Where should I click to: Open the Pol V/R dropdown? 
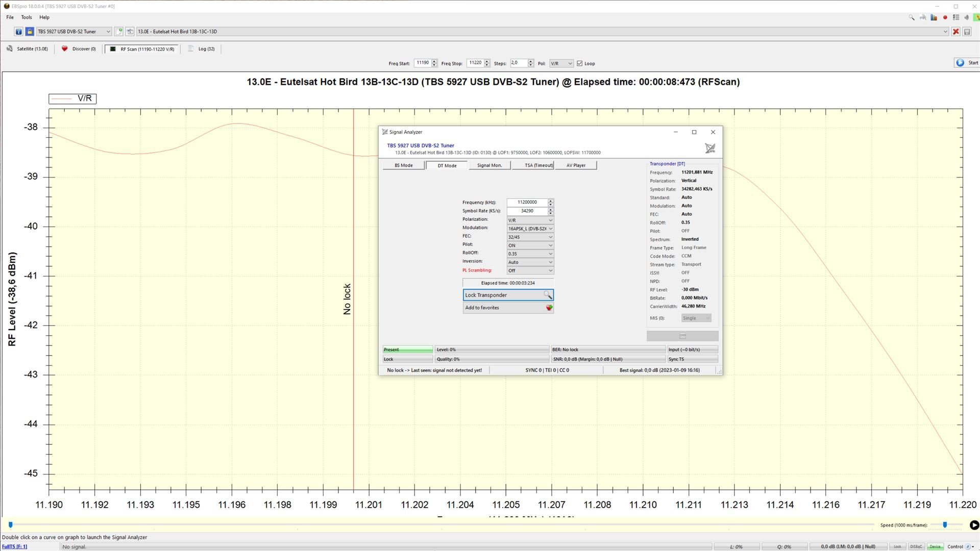(x=561, y=63)
